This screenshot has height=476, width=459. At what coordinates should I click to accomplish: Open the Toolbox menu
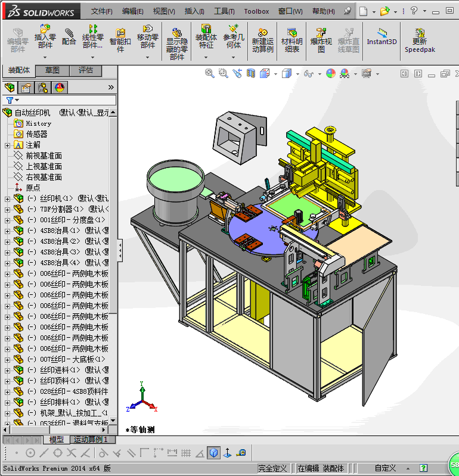tap(256, 11)
